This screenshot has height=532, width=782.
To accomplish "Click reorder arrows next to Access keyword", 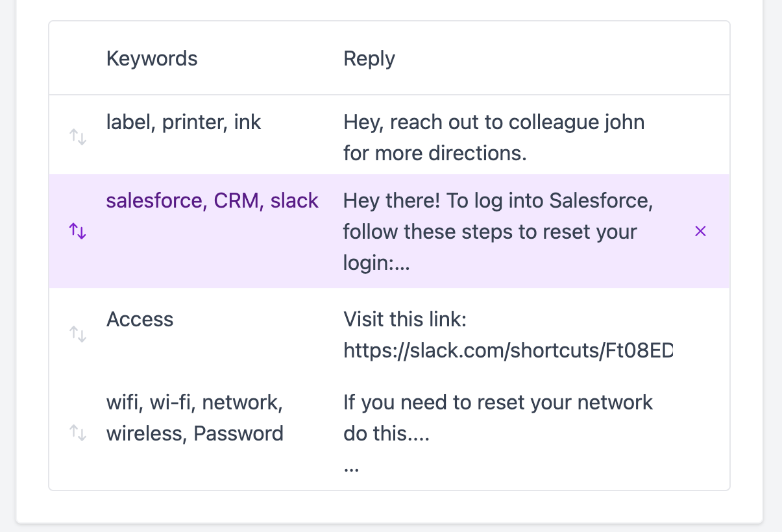I will tap(78, 334).
